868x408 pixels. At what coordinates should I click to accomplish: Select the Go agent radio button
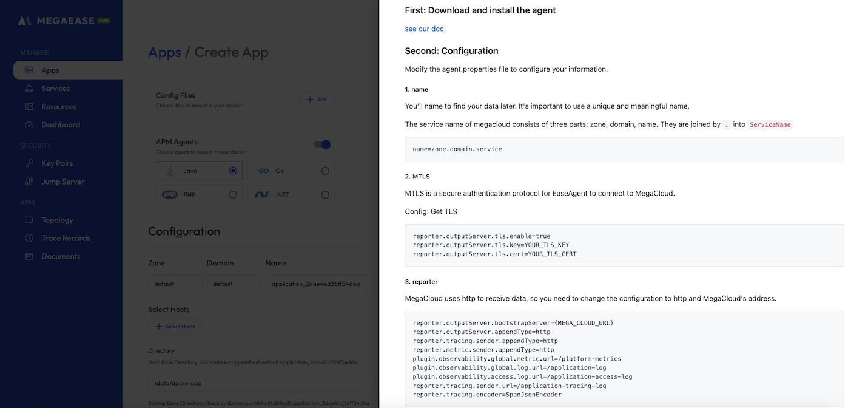pyautogui.click(x=325, y=171)
